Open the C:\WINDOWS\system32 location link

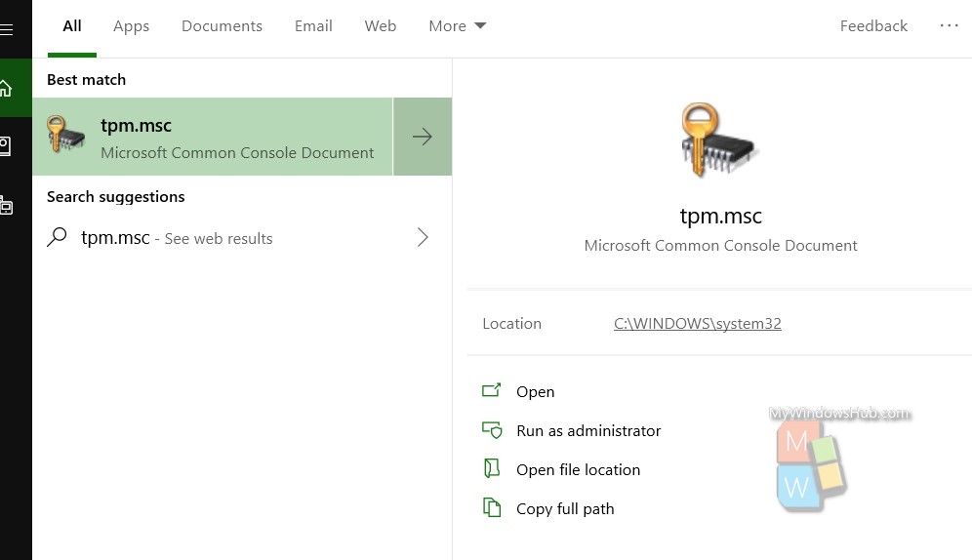[698, 323]
